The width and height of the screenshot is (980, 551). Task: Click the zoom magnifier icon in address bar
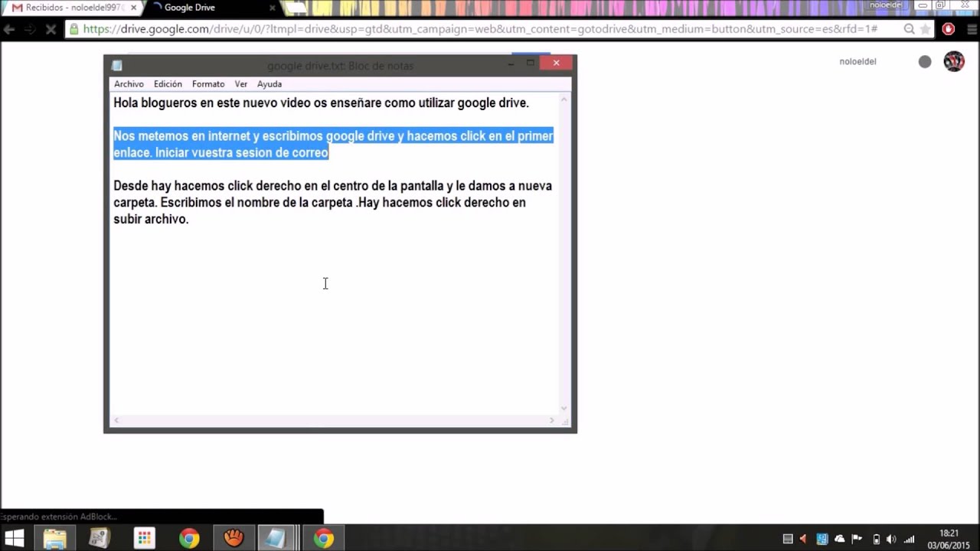909,29
